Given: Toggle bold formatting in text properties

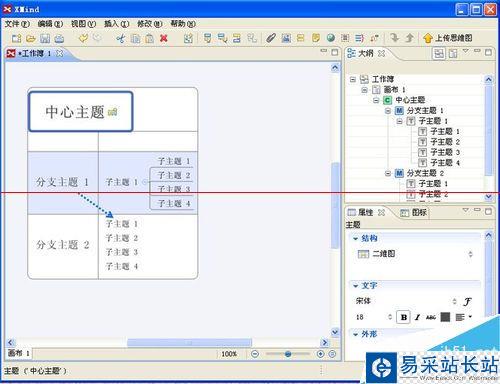Looking at the screenshot, I should point(403,317).
